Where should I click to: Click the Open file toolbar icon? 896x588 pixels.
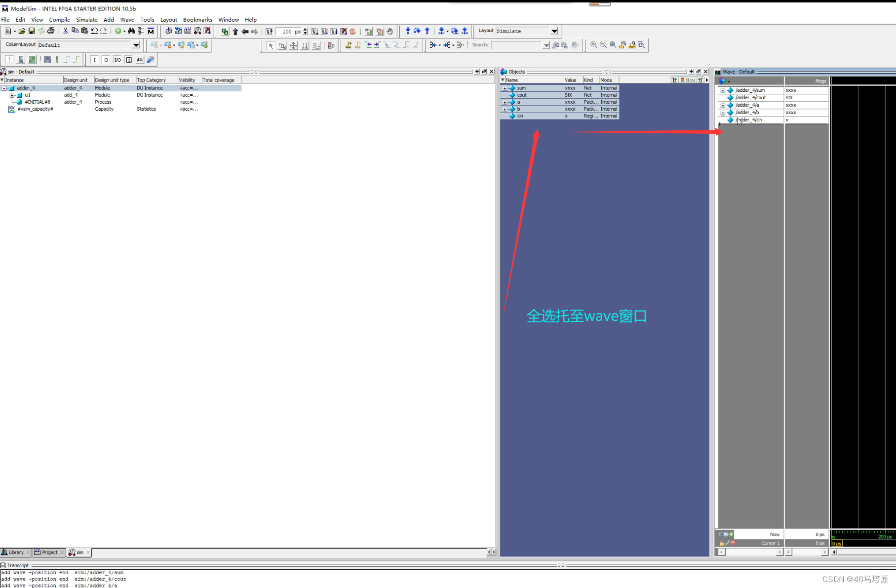pos(22,31)
